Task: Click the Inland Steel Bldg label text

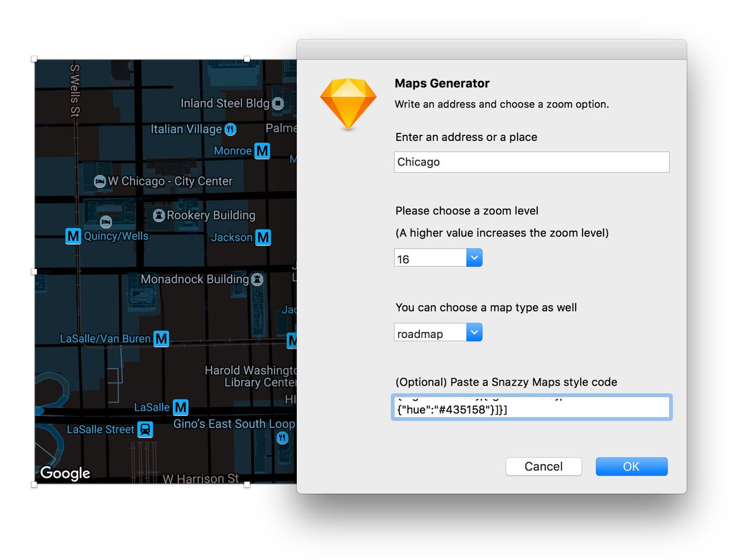Action: 225,103
